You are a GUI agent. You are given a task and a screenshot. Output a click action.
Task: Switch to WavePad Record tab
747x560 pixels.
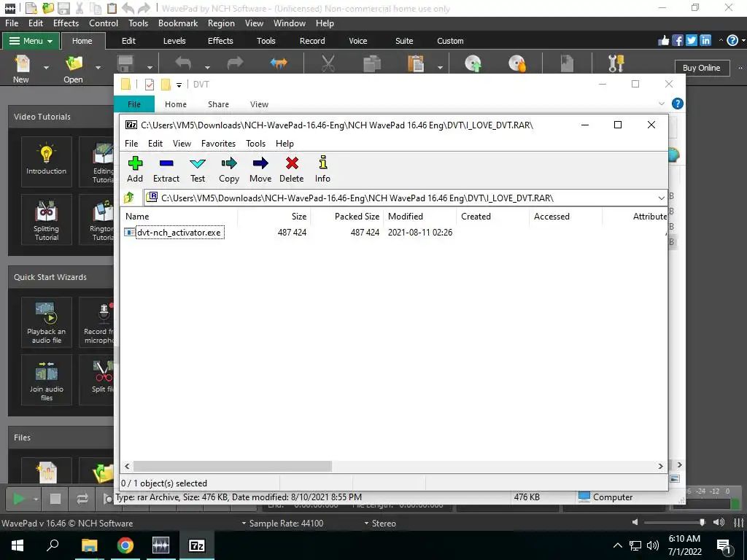tap(312, 41)
